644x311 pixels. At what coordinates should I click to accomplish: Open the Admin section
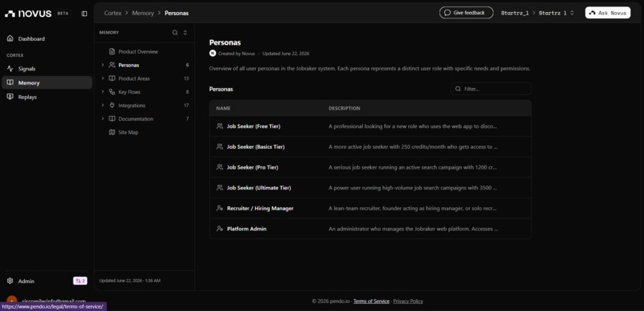tap(26, 281)
